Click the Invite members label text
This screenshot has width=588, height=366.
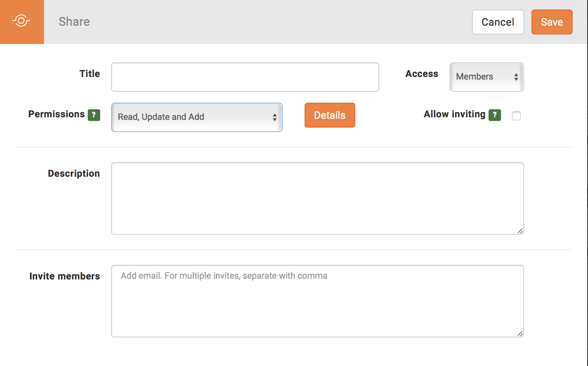tap(65, 276)
